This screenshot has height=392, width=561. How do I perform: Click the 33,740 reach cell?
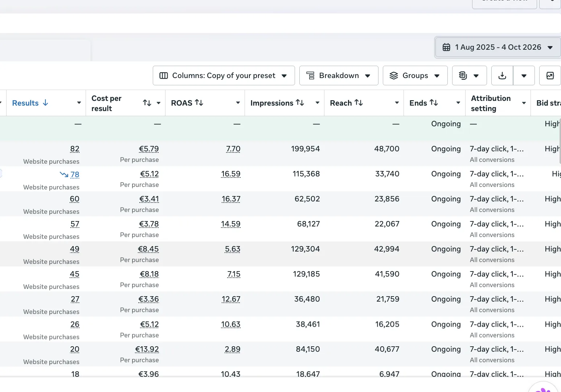[x=387, y=174]
